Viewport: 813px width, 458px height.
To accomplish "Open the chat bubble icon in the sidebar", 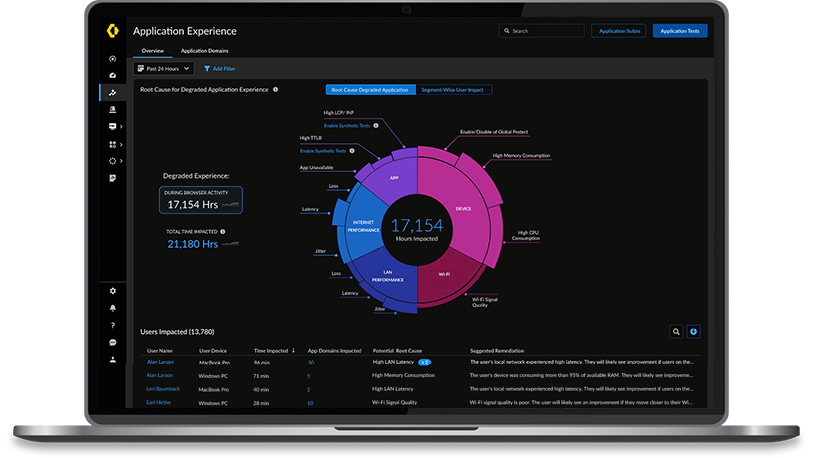I will pyautogui.click(x=113, y=342).
